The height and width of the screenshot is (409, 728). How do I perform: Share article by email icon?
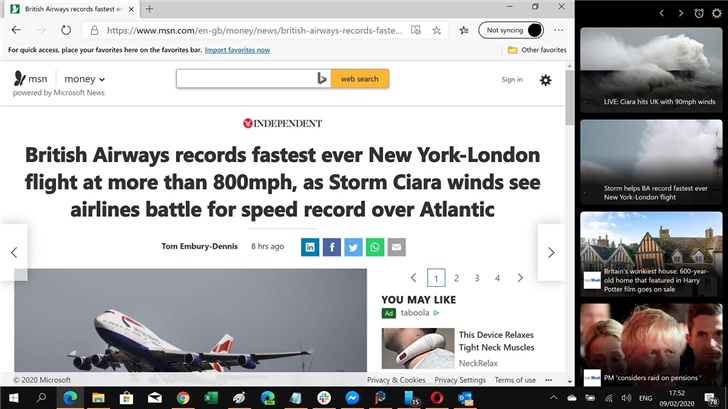pos(396,247)
